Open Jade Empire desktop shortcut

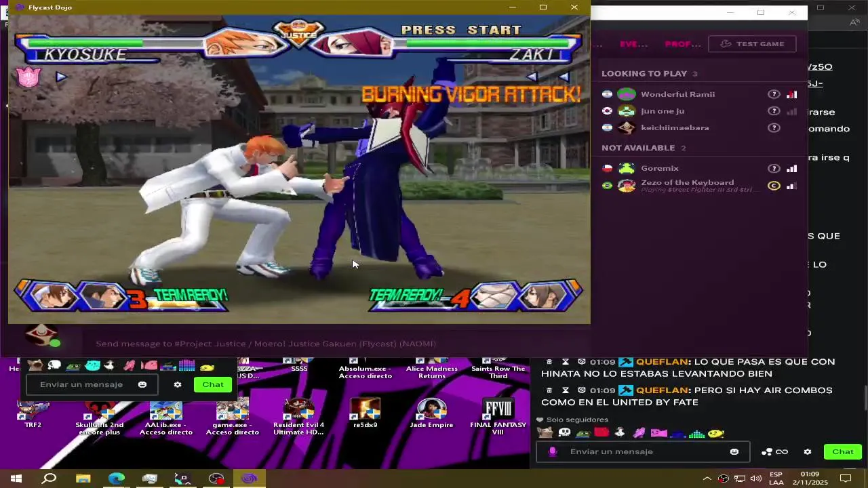coord(432,414)
